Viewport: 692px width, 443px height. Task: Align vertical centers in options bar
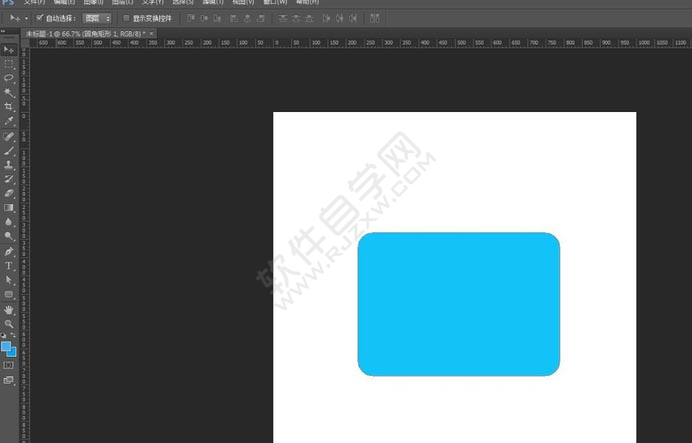click(204, 18)
